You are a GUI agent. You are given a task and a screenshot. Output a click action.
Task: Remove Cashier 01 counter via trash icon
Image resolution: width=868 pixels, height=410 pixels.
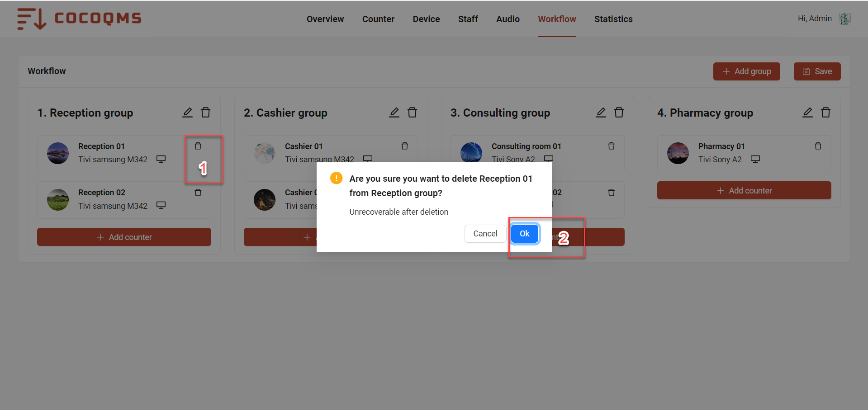pyautogui.click(x=404, y=146)
